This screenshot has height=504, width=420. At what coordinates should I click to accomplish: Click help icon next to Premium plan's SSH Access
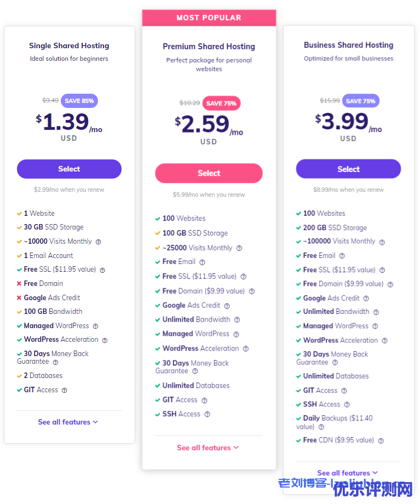[x=207, y=415]
